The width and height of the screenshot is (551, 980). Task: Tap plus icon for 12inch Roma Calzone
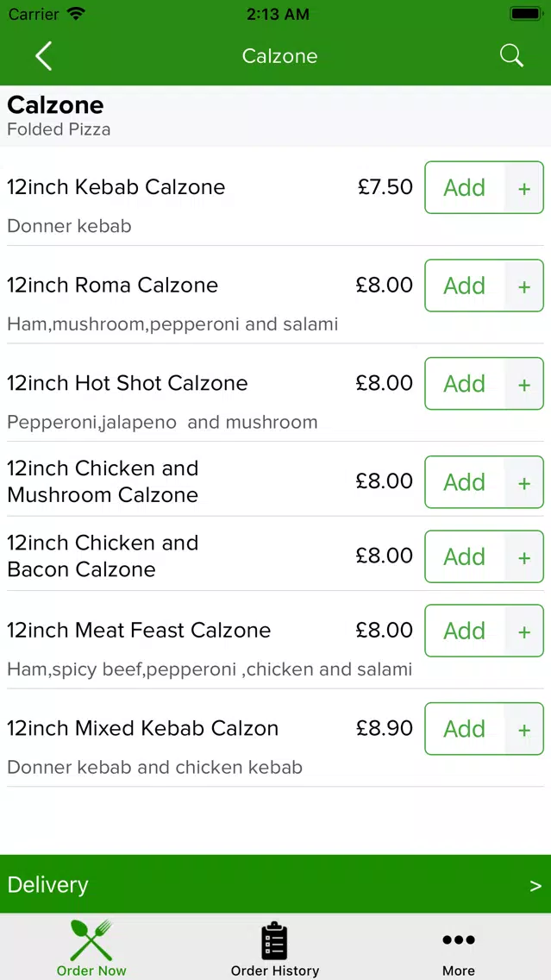click(524, 286)
